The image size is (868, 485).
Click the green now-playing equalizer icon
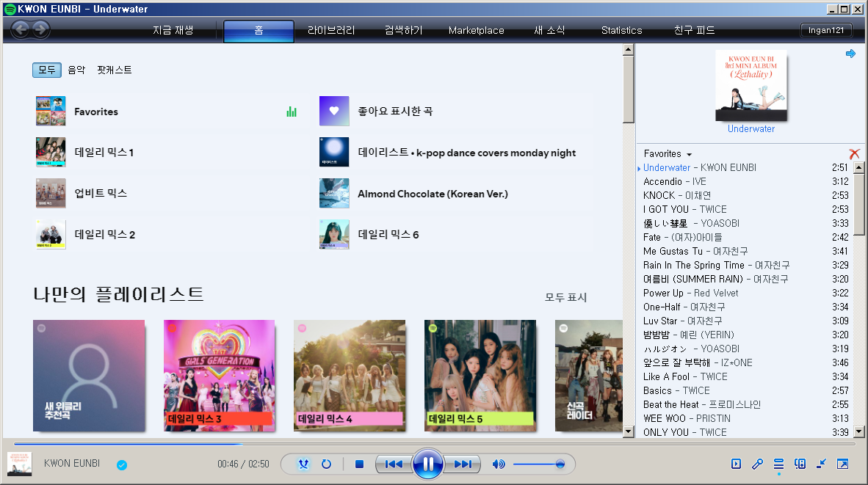coord(292,112)
